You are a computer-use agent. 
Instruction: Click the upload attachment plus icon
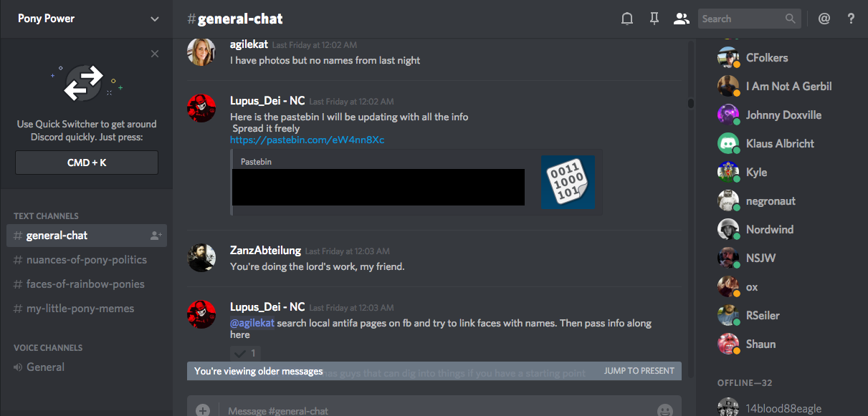203,410
